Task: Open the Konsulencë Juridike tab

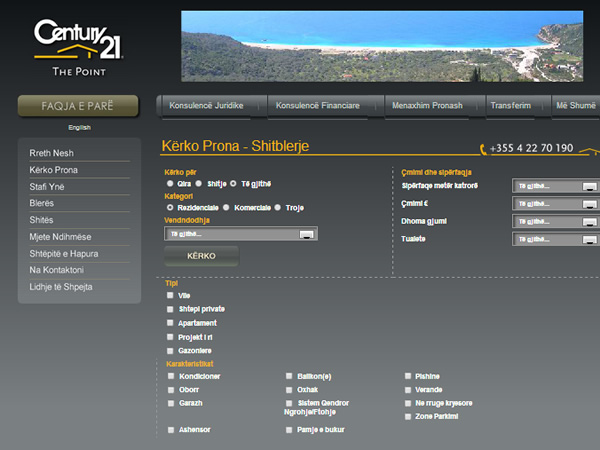Action: pos(213,105)
